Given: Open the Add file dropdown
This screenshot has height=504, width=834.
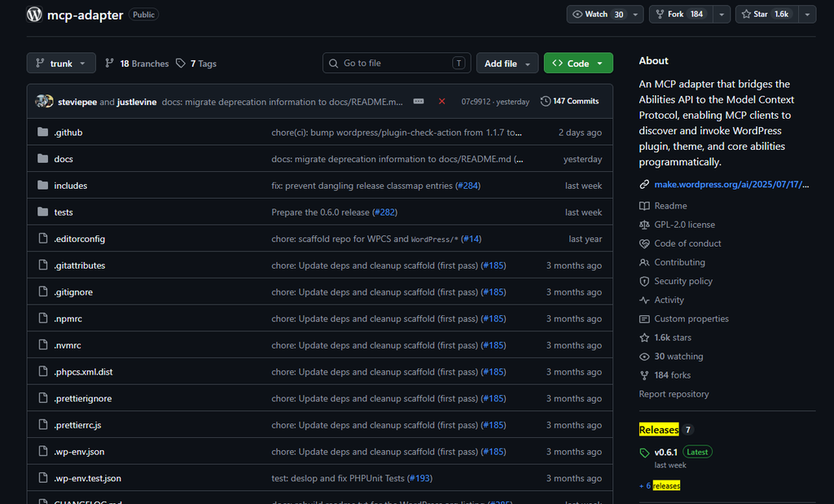Looking at the screenshot, I should coord(507,63).
